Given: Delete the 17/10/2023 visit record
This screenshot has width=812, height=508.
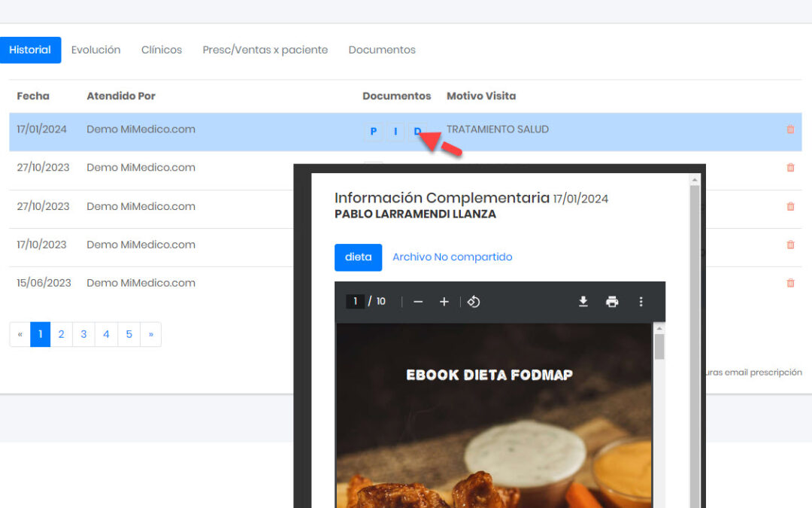Looking at the screenshot, I should [790, 245].
